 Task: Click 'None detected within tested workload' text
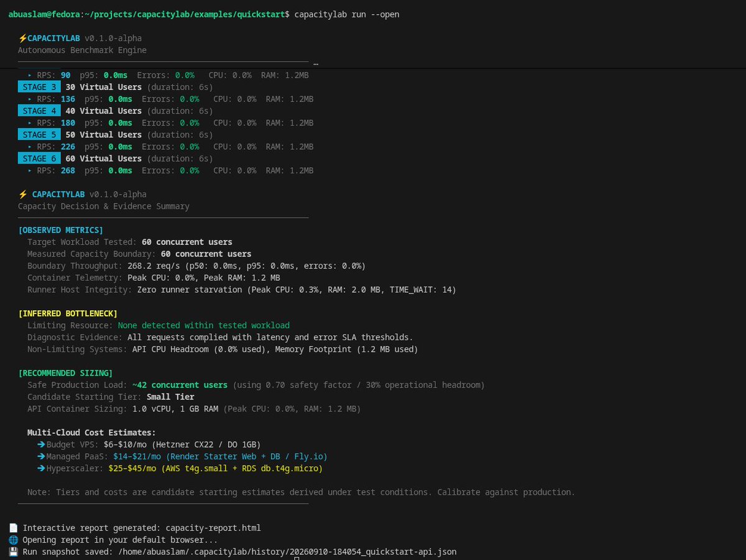pos(203,325)
